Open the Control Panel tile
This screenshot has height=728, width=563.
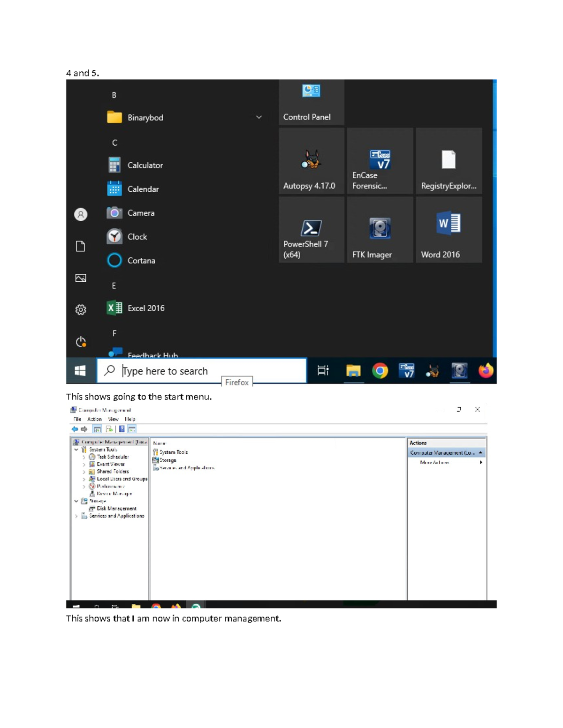tap(312, 102)
